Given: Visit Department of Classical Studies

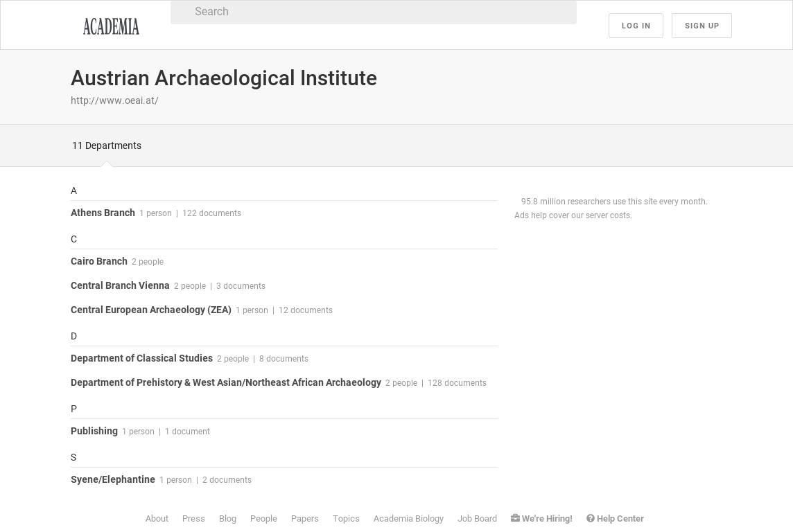Looking at the screenshot, I should coord(141,358).
